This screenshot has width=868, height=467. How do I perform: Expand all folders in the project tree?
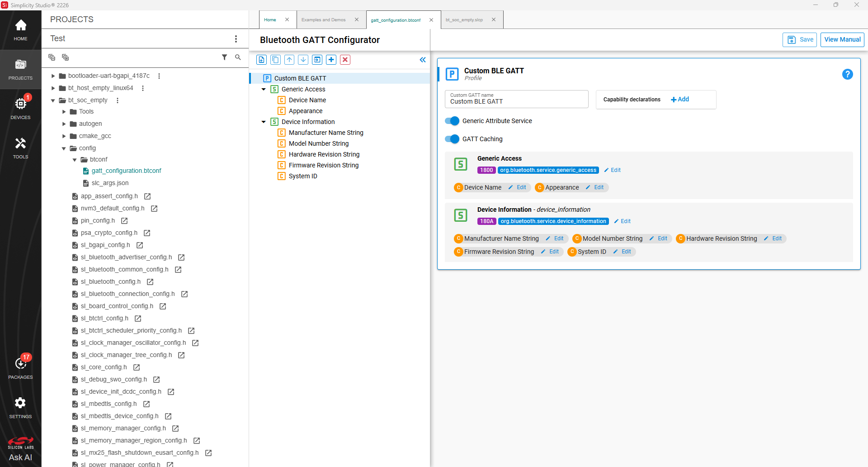coord(66,57)
